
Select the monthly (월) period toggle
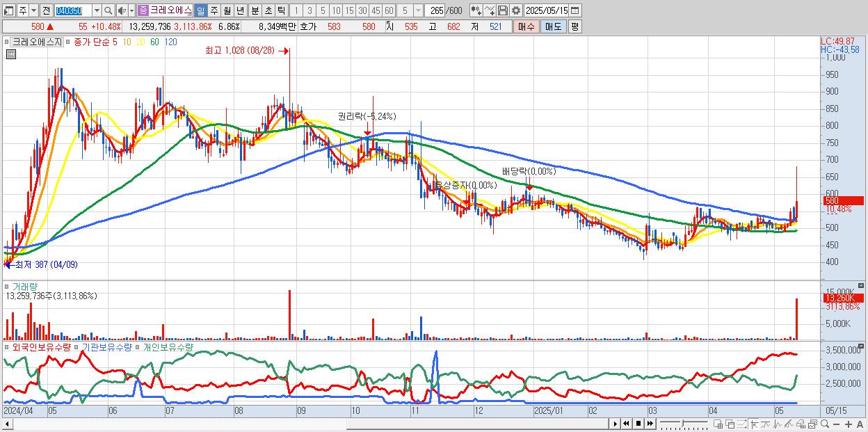[x=227, y=10]
